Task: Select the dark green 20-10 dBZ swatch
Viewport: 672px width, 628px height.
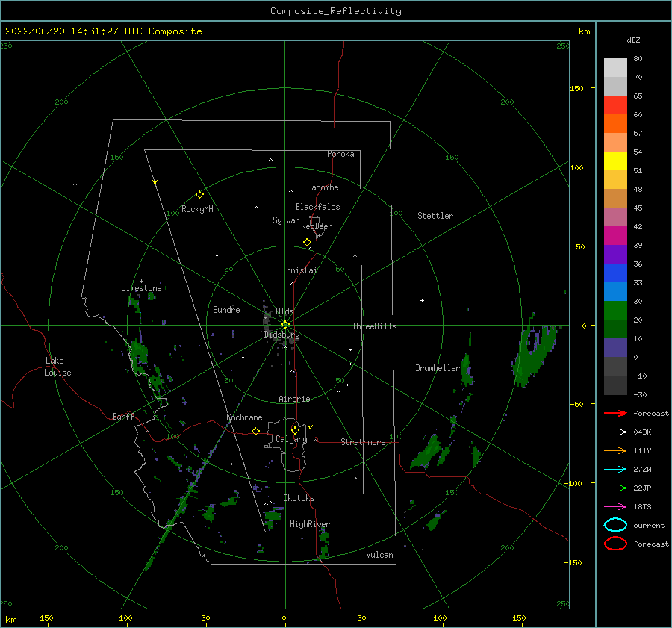Action: click(615, 329)
